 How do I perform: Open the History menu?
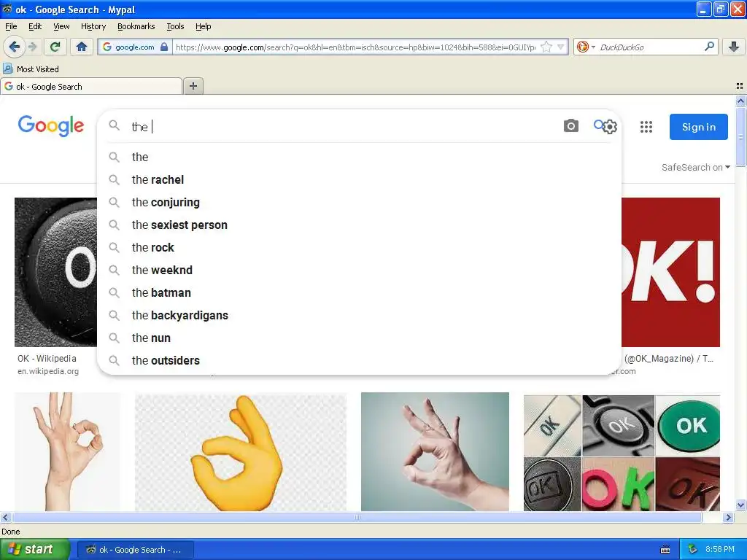93,26
